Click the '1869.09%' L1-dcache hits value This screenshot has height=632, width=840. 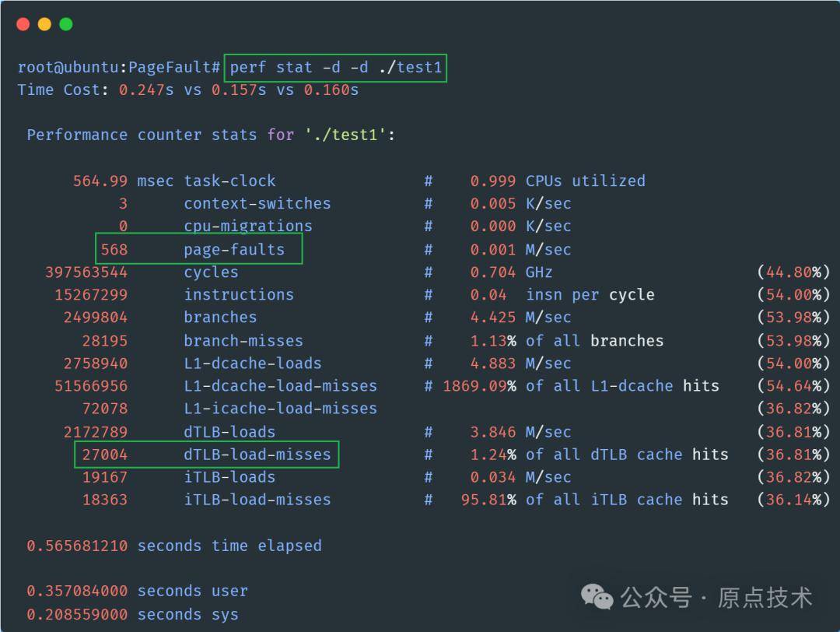pos(479,385)
